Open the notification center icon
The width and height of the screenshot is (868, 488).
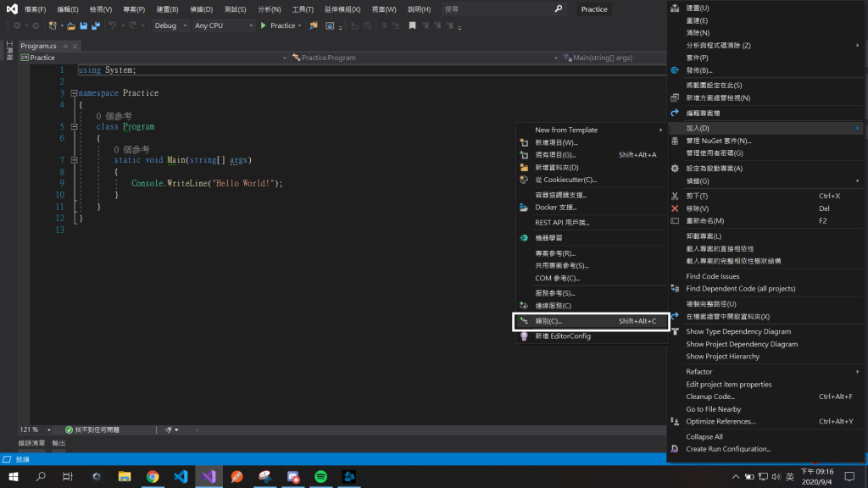849,476
